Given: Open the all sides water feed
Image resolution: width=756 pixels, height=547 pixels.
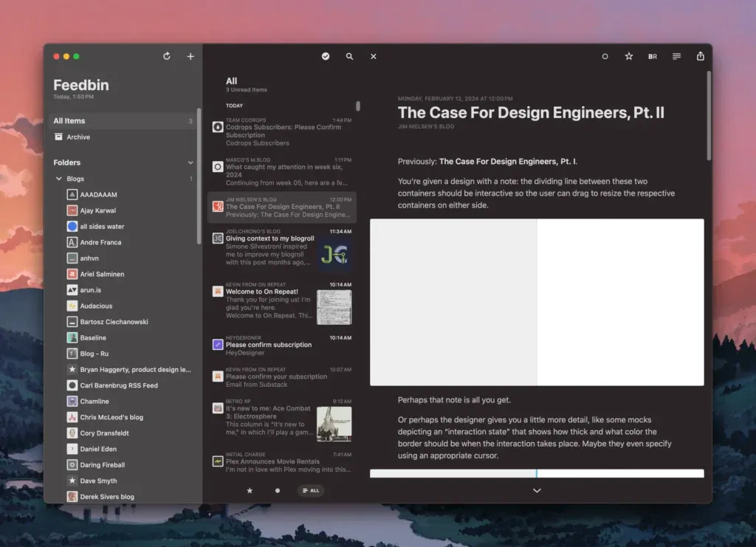Looking at the screenshot, I should pos(129,227).
